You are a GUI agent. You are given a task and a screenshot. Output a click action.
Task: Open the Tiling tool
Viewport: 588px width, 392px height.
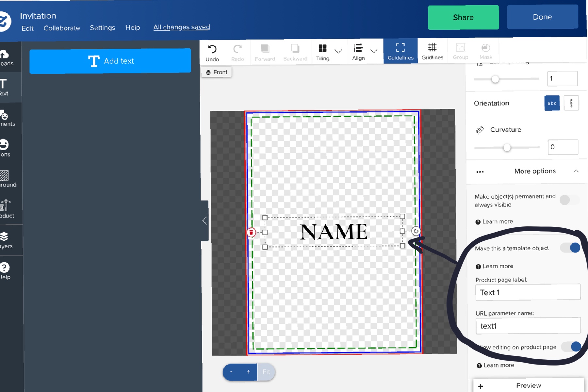[323, 52]
